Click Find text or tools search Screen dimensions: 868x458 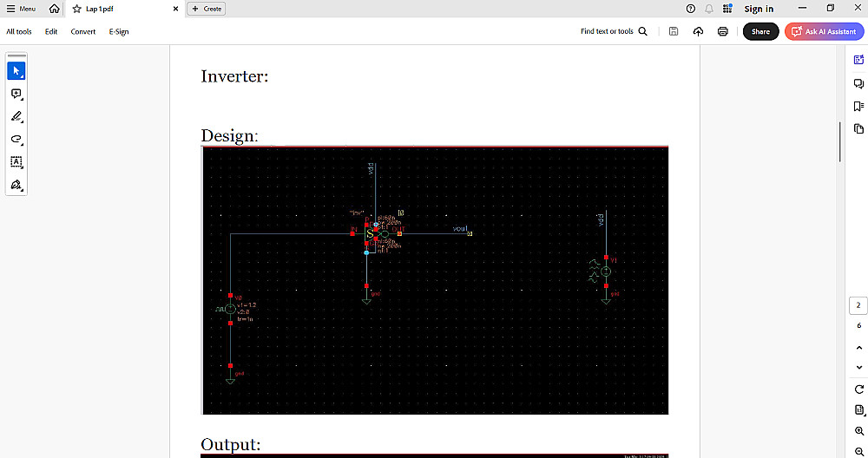point(614,31)
